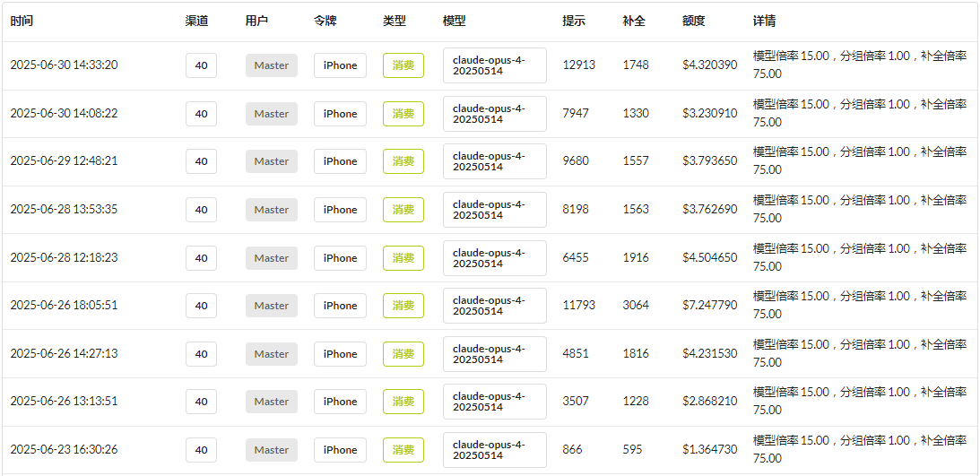980x476 pixels.
Task: Click timestamp 2025-06-30 14:33:20
Action: point(64,65)
